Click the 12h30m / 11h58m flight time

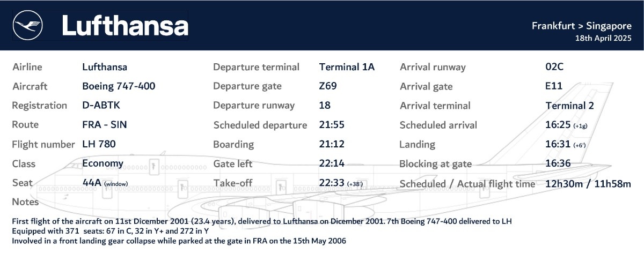click(x=588, y=184)
